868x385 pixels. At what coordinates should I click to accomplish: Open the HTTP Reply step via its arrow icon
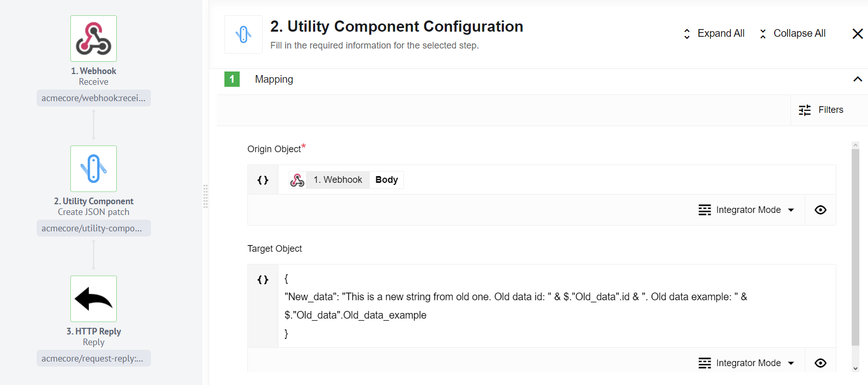(x=93, y=298)
